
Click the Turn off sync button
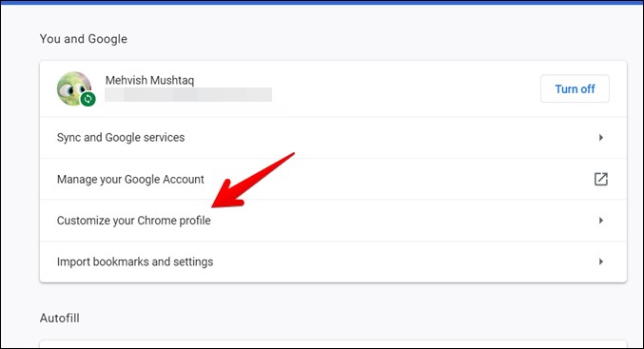click(x=575, y=88)
